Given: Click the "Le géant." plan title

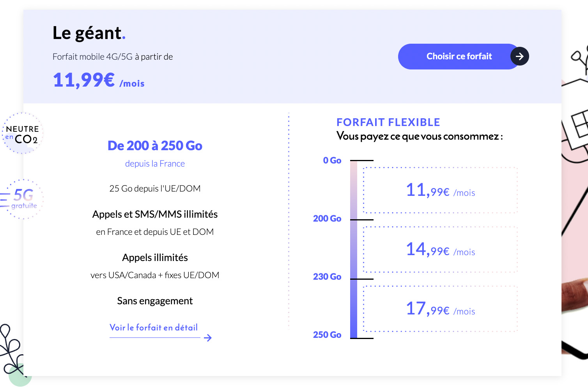Looking at the screenshot, I should (89, 33).
